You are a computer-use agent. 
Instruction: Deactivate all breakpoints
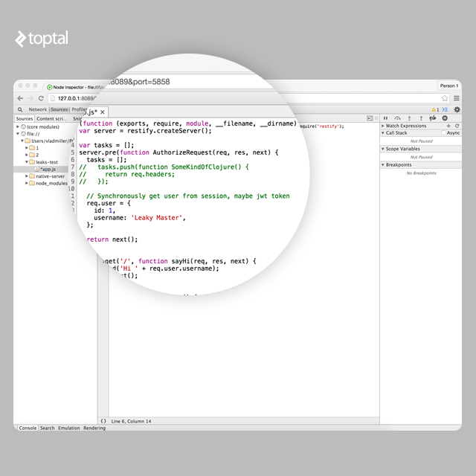pyautogui.click(x=433, y=118)
